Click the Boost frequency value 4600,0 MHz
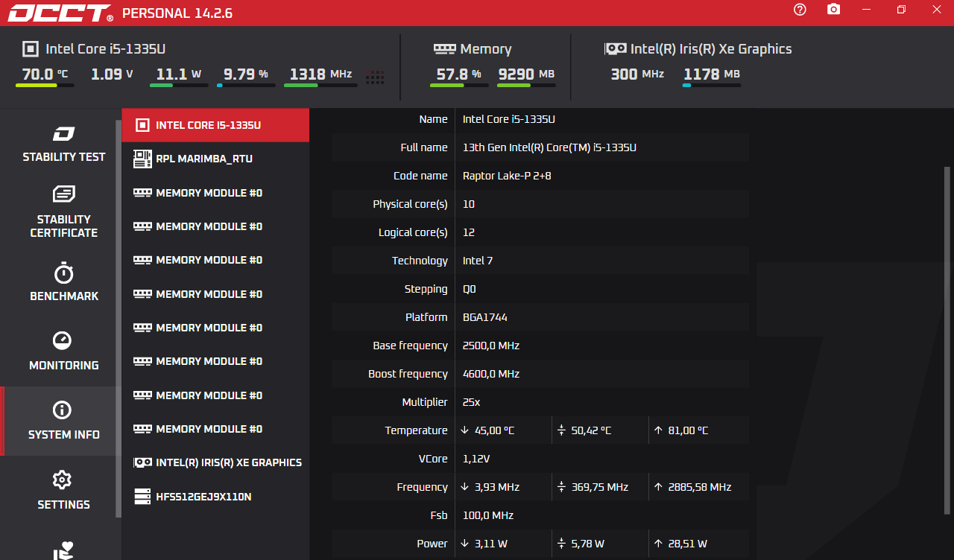954x560 pixels. [491, 374]
